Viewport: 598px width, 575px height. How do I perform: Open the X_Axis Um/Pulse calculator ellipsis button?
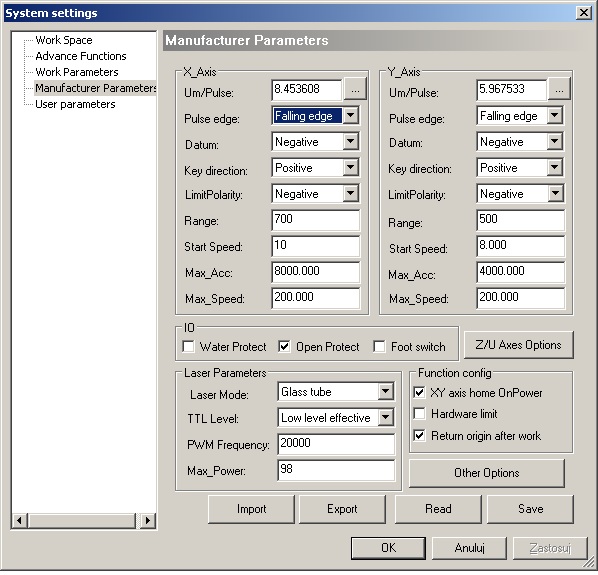[x=355, y=89]
